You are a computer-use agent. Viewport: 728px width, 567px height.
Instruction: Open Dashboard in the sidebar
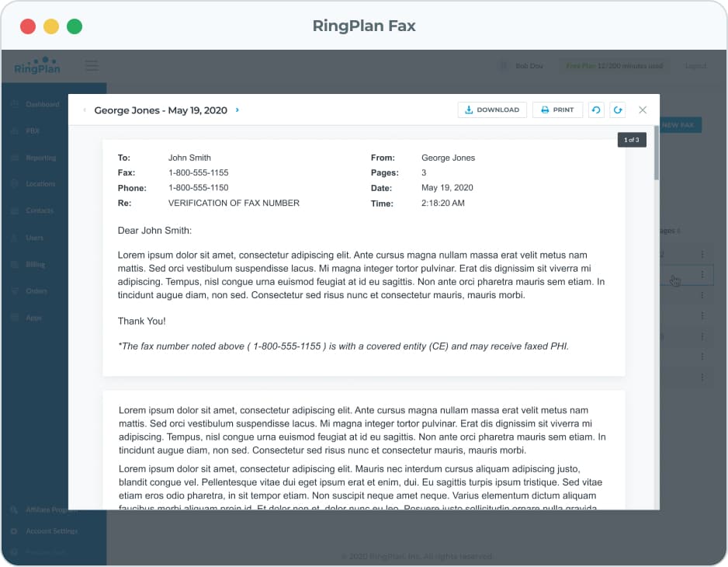pos(42,104)
